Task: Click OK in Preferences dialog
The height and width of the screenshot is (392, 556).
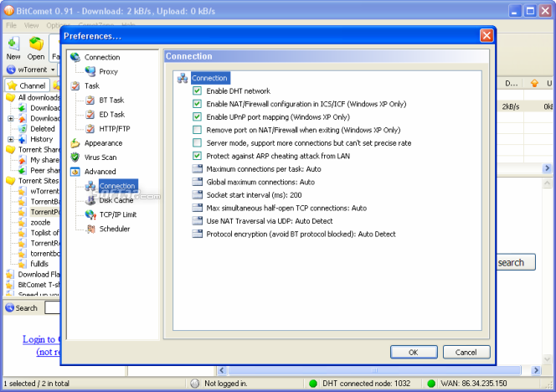Action: tap(414, 353)
